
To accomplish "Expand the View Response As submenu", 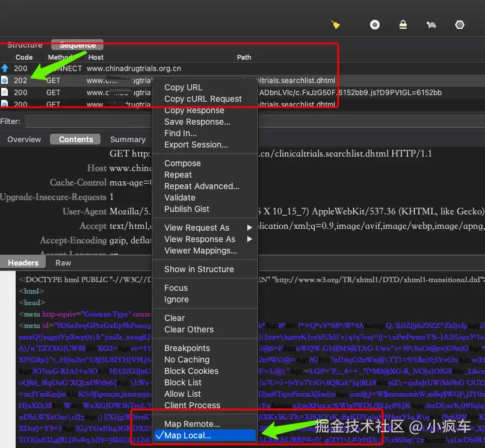I will 205,239.
